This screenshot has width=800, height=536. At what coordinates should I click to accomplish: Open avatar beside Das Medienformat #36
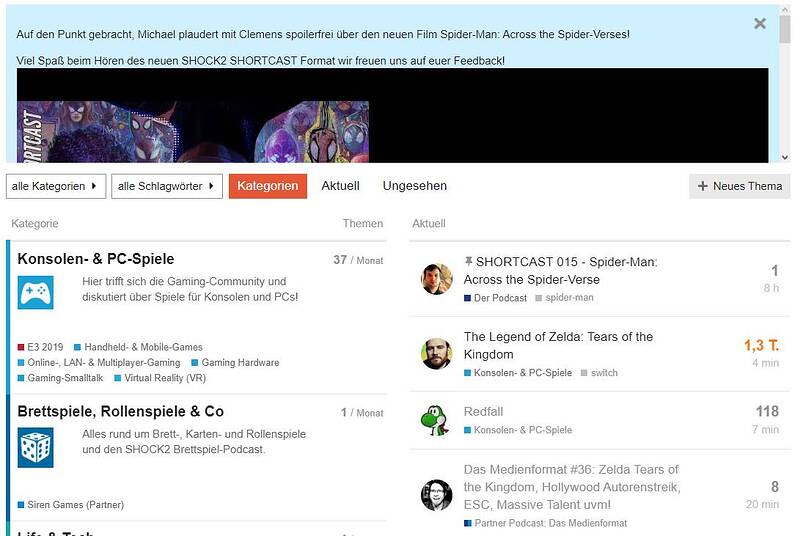pos(437,495)
